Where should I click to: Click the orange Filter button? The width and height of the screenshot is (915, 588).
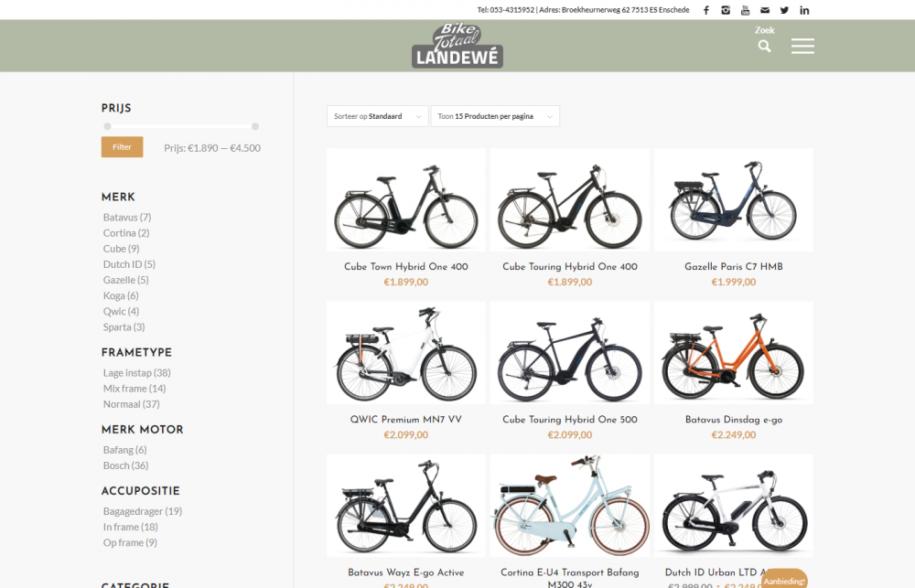(x=122, y=147)
